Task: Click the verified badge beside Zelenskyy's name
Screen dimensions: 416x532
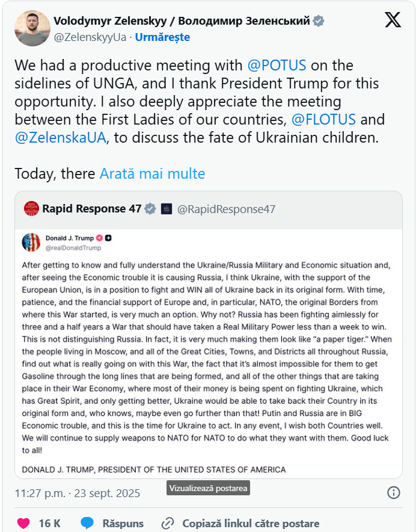Action: pyautogui.click(x=319, y=21)
